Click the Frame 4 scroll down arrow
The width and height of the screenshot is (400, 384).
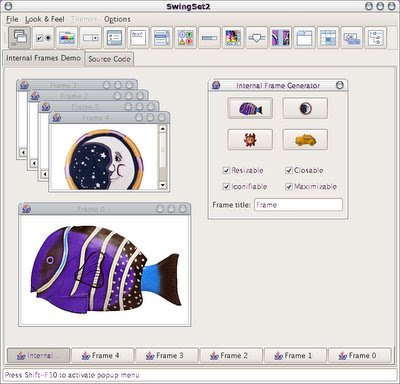163,185
